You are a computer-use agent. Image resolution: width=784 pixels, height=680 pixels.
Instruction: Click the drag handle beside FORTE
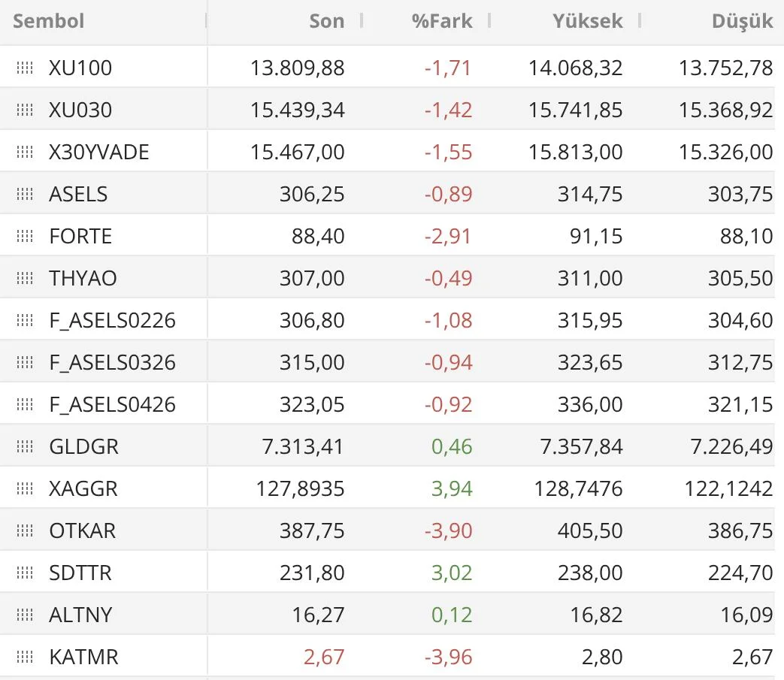[25, 236]
